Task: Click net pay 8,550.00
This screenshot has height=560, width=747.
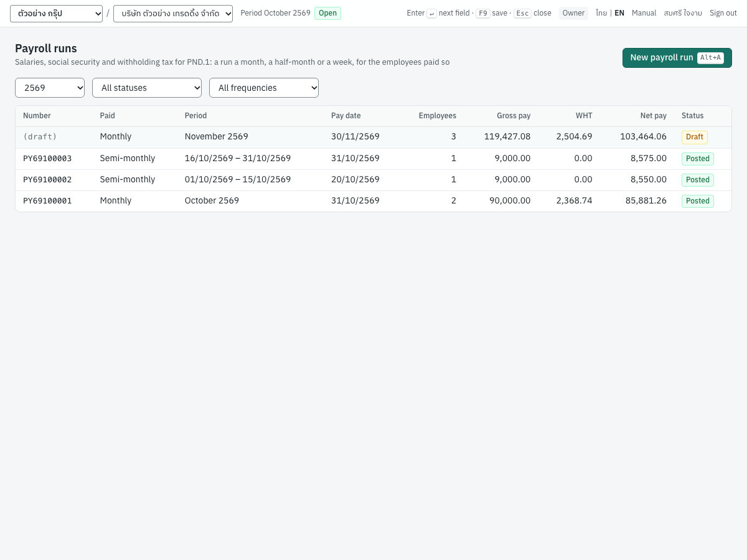Action: pos(648,180)
